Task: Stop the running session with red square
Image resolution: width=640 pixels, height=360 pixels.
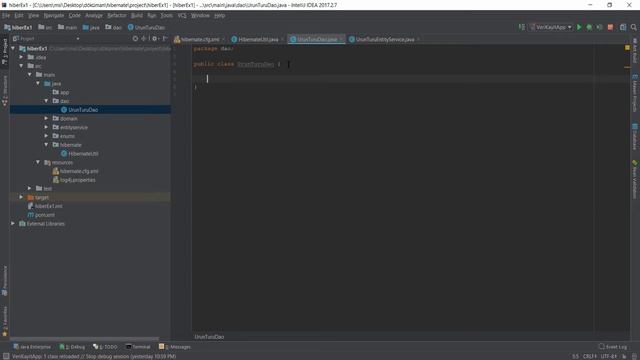Action: 610,27
